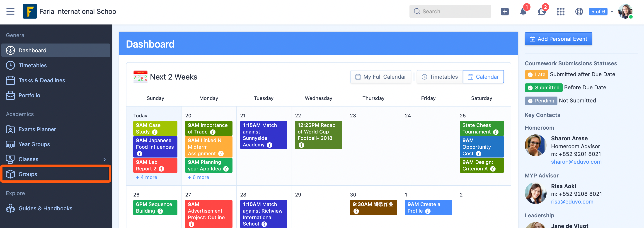Open the messages icon with 2 alerts

point(542,12)
